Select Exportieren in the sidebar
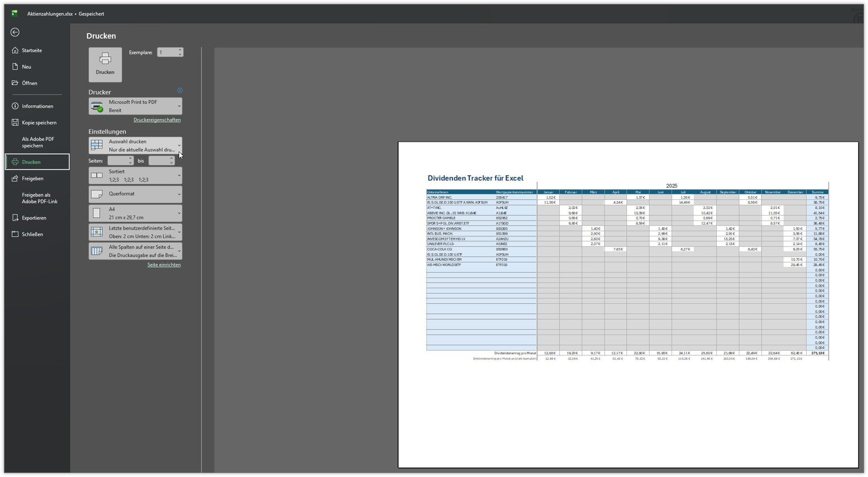Image resolution: width=868 pixels, height=477 pixels. pyautogui.click(x=33, y=218)
